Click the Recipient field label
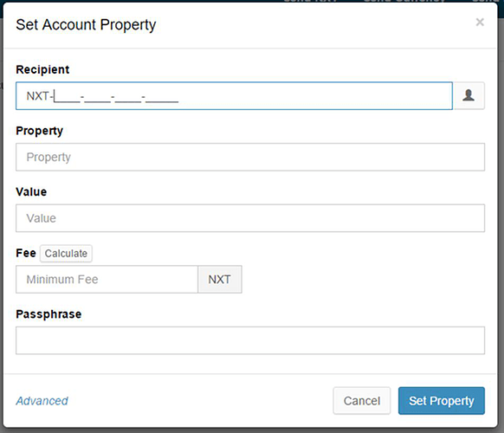 pyautogui.click(x=42, y=69)
